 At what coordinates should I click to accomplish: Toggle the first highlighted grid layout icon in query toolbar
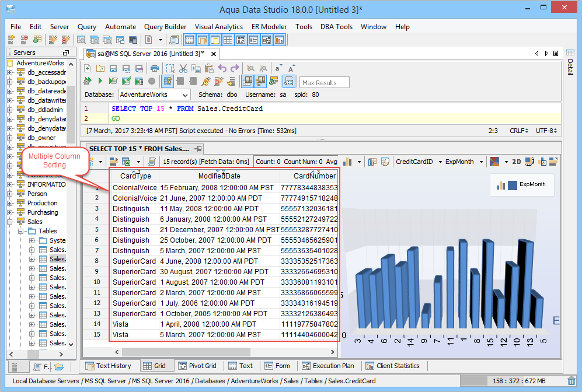click(x=248, y=81)
